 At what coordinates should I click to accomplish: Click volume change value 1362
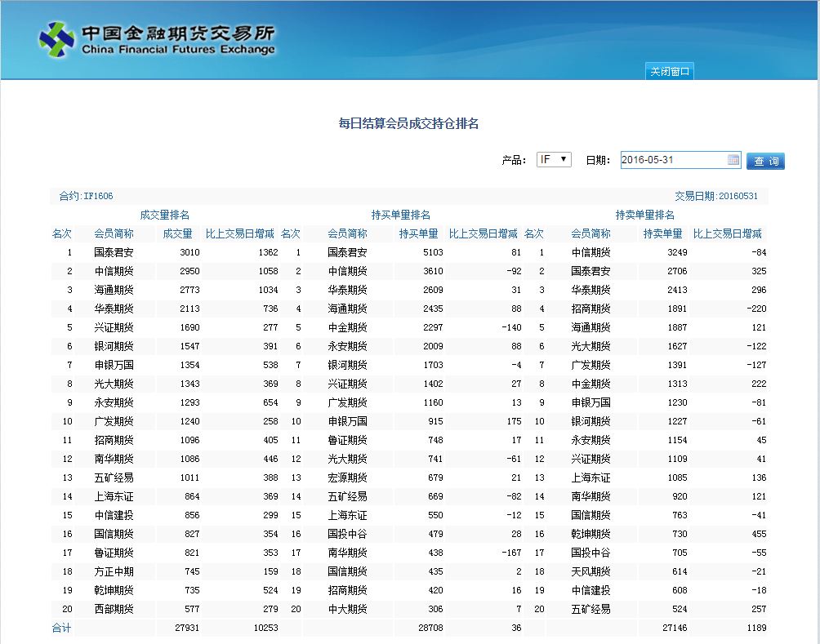click(x=268, y=252)
